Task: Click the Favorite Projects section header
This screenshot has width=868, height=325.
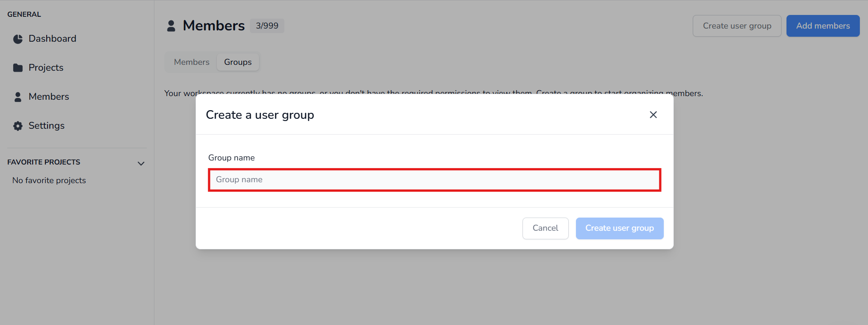Action: (x=44, y=162)
